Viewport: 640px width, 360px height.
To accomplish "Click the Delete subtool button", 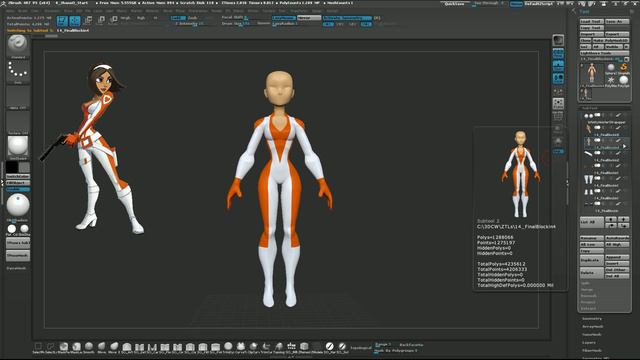I will pyautogui.click(x=591, y=273).
